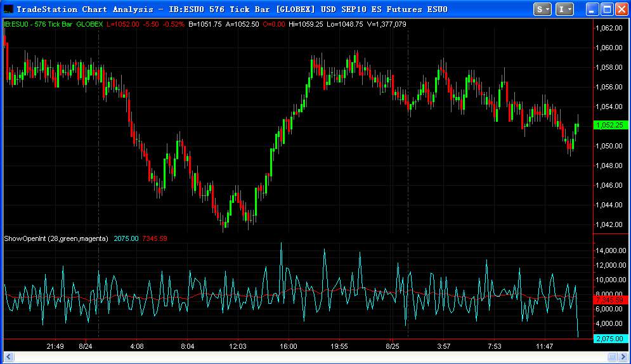This screenshot has width=631, height=364.
Task: Select the ShowOpenInt (28,green,magenta) indicator label
Action: (x=56, y=238)
